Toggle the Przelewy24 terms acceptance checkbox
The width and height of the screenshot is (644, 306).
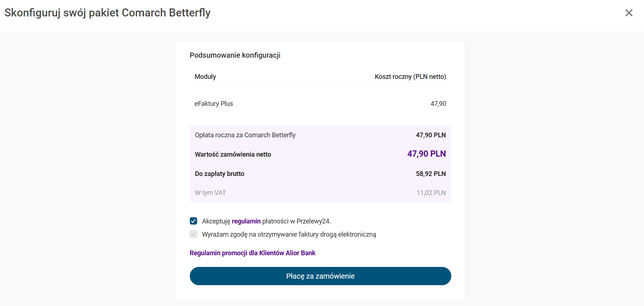pos(193,221)
